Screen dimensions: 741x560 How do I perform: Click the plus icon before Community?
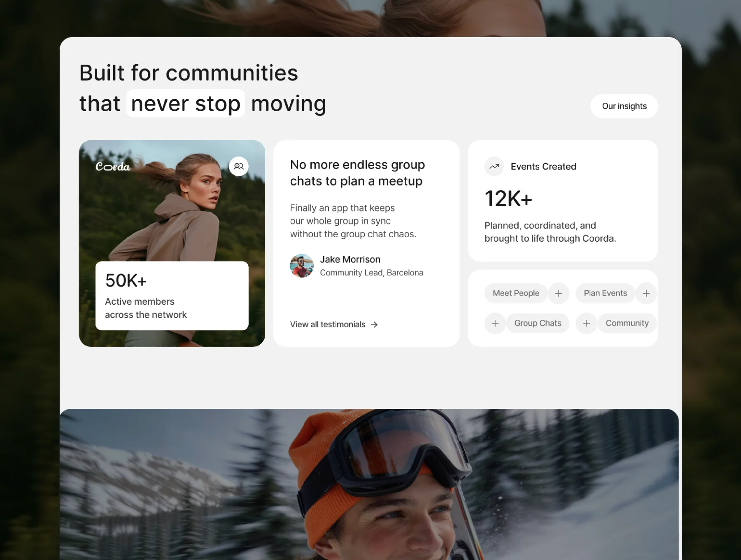click(x=587, y=323)
